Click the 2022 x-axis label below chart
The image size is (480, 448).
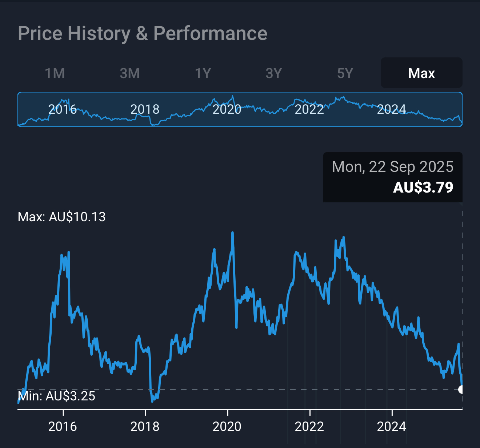click(x=309, y=426)
